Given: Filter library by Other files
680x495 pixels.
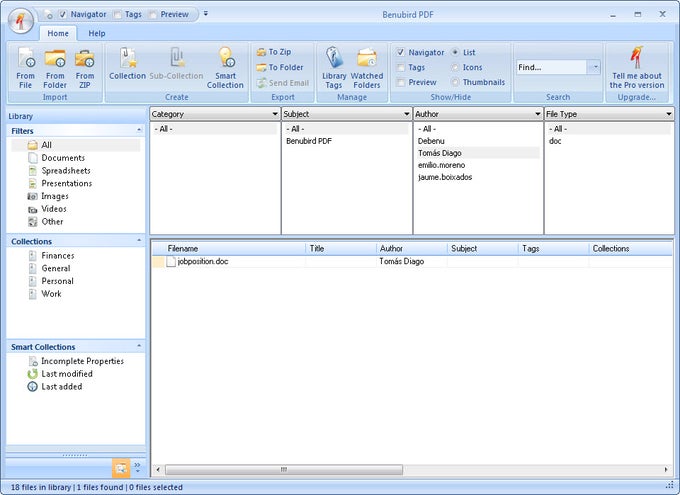Looking at the screenshot, I should point(46,222).
